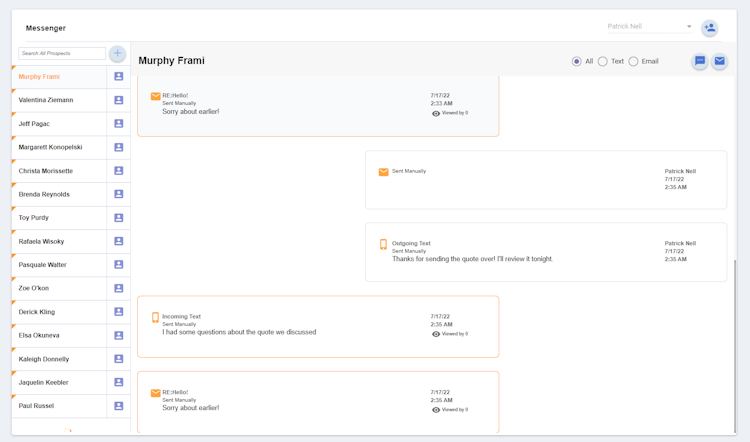Screen dimensions: 750x442
Task: Open contact card for Zoe O'kon
Action: (x=118, y=288)
